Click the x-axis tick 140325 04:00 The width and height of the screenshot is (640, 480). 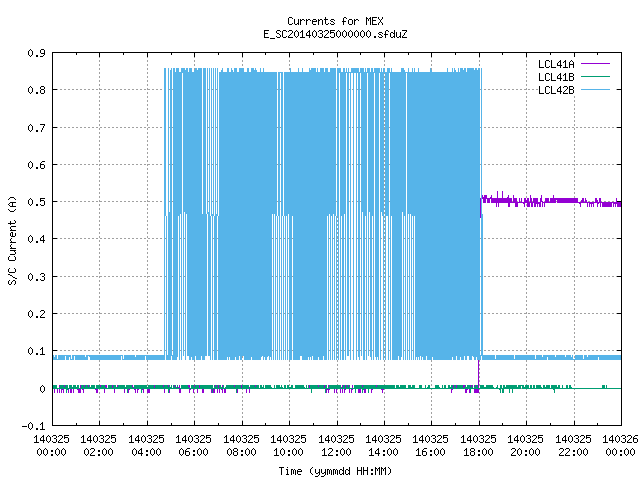pos(146,446)
